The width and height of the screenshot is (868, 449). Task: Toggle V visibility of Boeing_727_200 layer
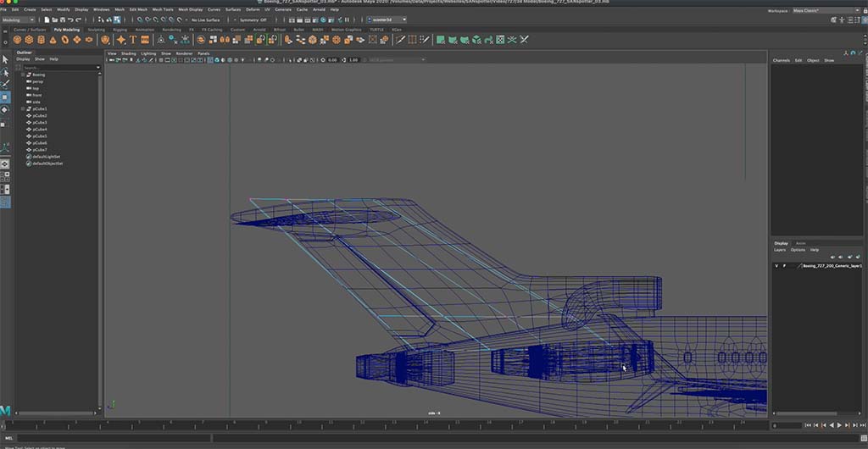point(776,265)
